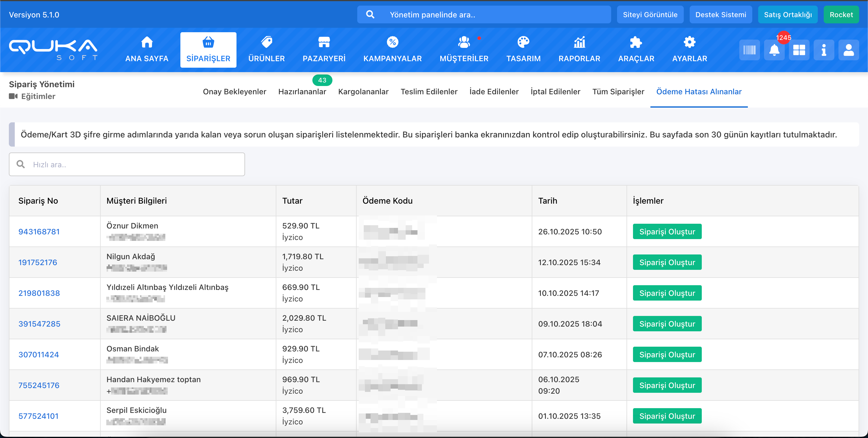
Task: Open notifications bell with 1245 badge
Action: [x=774, y=50]
